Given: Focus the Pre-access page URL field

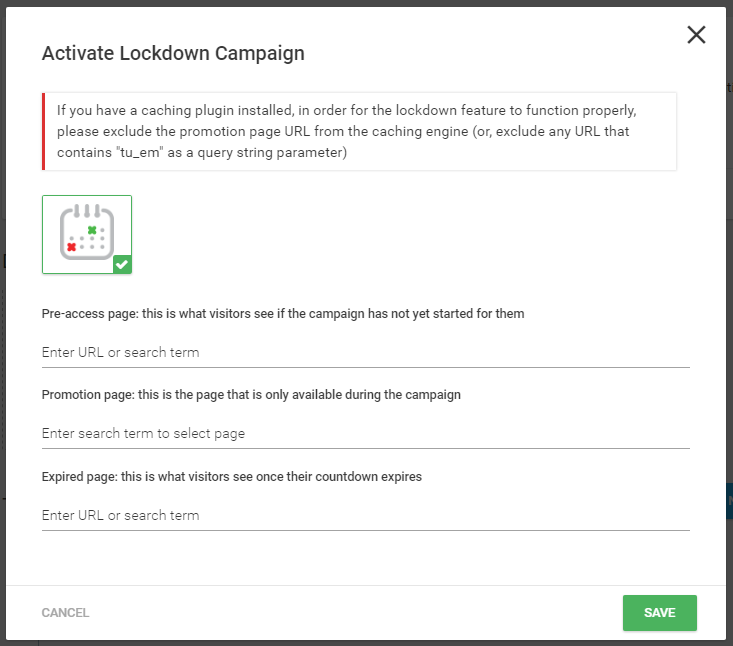Looking at the screenshot, I should (x=366, y=352).
